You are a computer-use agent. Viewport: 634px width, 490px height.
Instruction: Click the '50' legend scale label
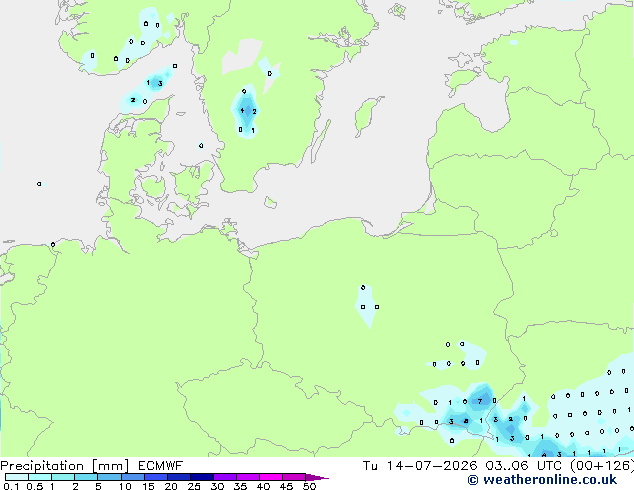309,486
